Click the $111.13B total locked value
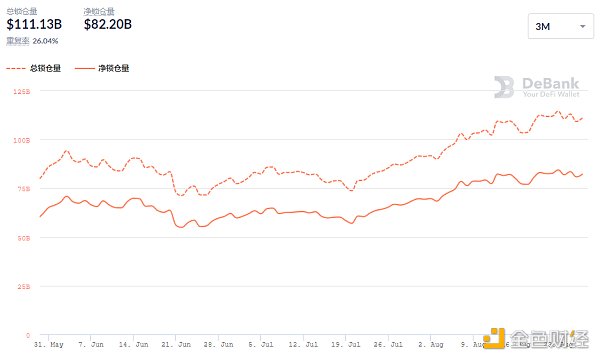This screenshot has width=600, height=360. (34, 24)
